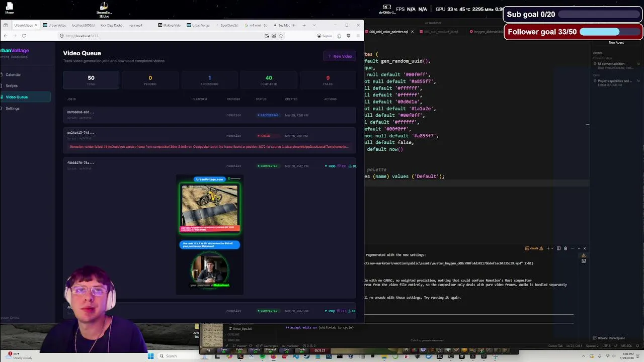Click the Sub goal progress bar
Image resolution: width=644 pixels, height=362 pixels.
coord(600,15)
